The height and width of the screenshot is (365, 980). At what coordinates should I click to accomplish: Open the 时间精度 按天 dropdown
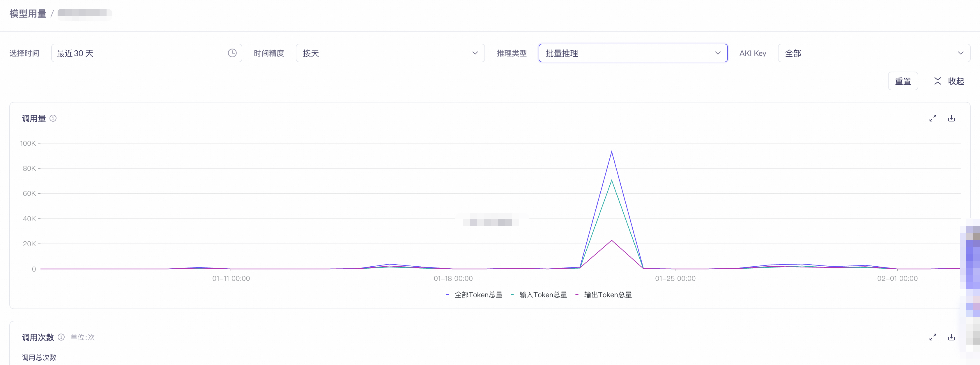point(390,53)
